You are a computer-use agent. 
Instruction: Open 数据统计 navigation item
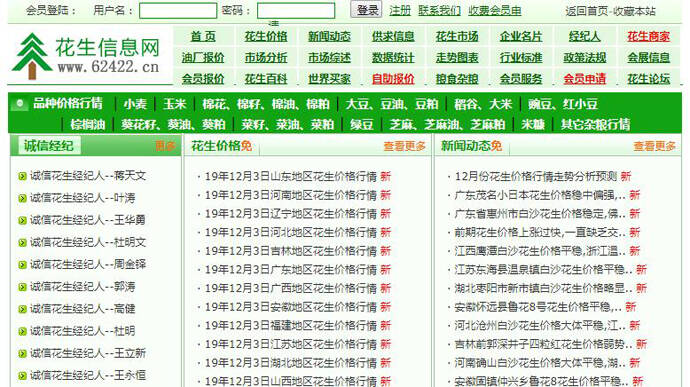click(x=393, y=58)
